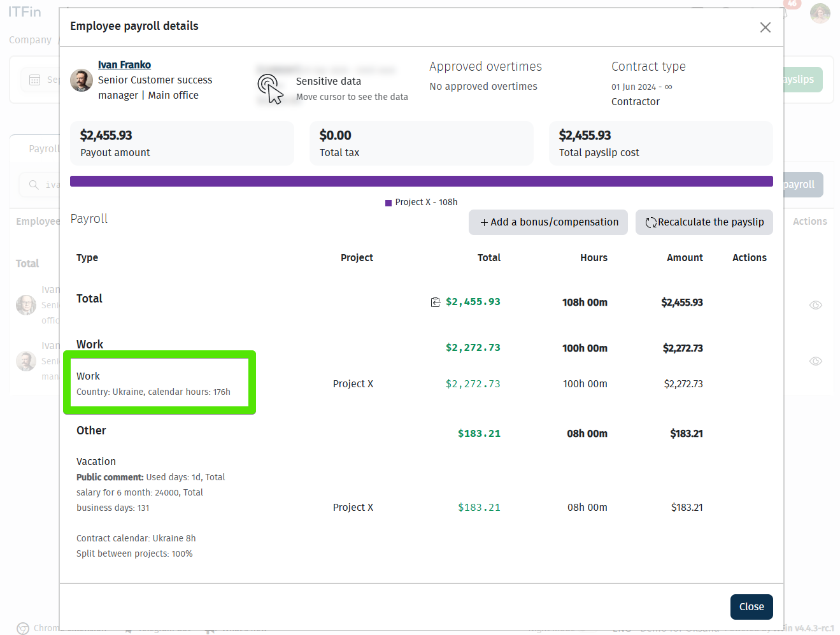Click Ivan Franko's profile photo in the dialog
840x635 pixels.
coord(82,80)
